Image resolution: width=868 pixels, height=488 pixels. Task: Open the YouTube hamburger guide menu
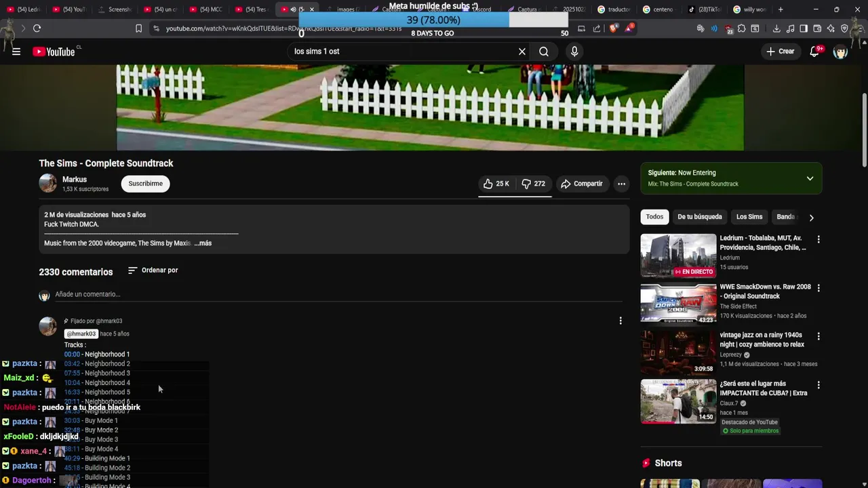16,52
